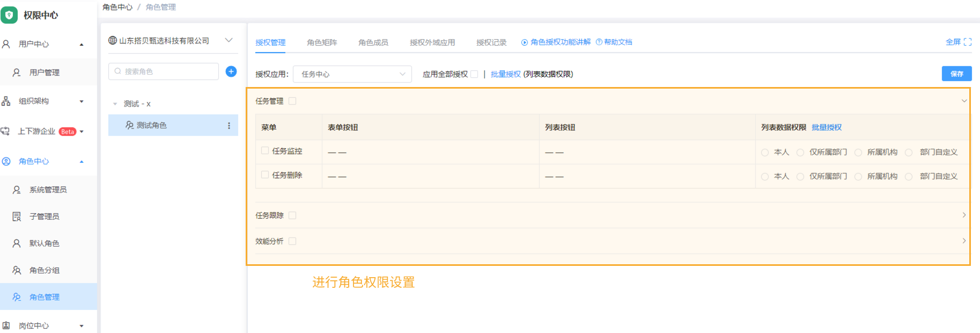Click the 角色分组 icon
Screen dimensions: 980x333
click(17, 270)
